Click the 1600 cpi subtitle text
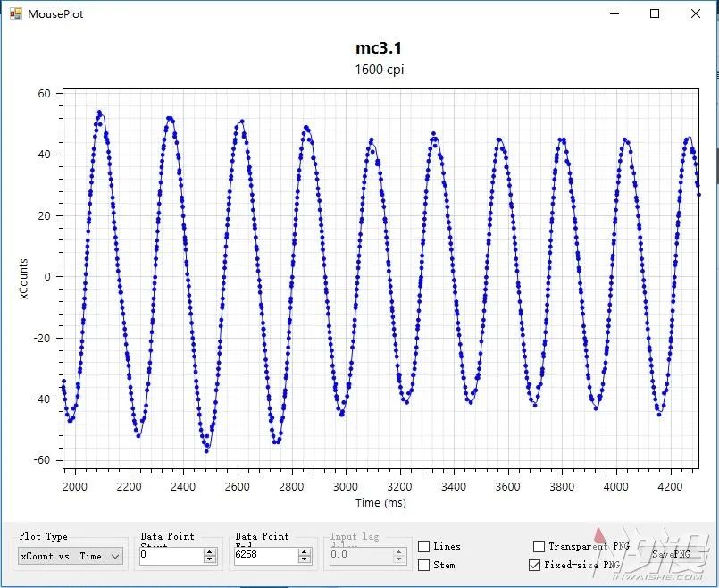Viewport: 719px width, 588px height. coord(379,69)
